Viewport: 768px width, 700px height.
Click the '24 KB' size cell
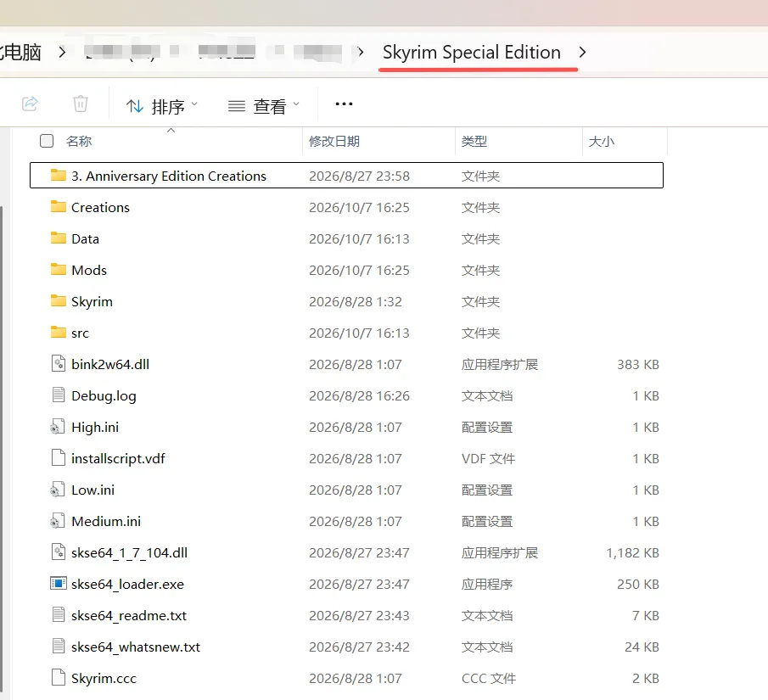pyautogui.click(x=642, y=647)
